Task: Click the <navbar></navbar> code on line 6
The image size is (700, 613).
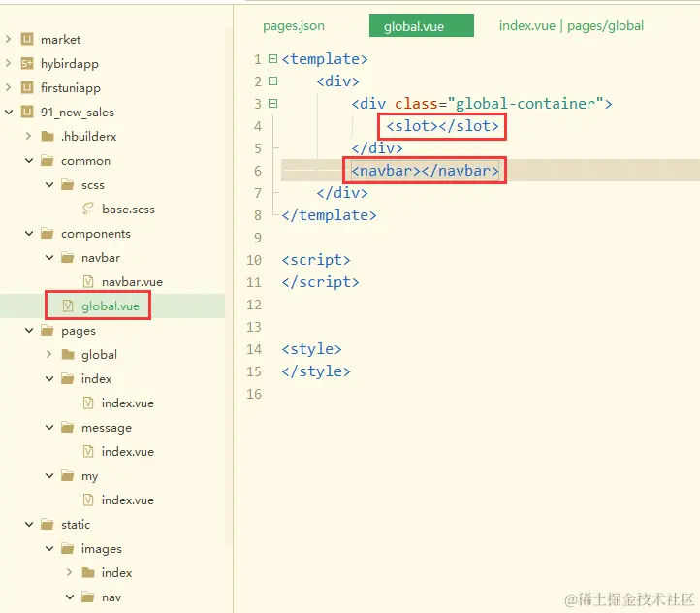Action: point(425,171)
